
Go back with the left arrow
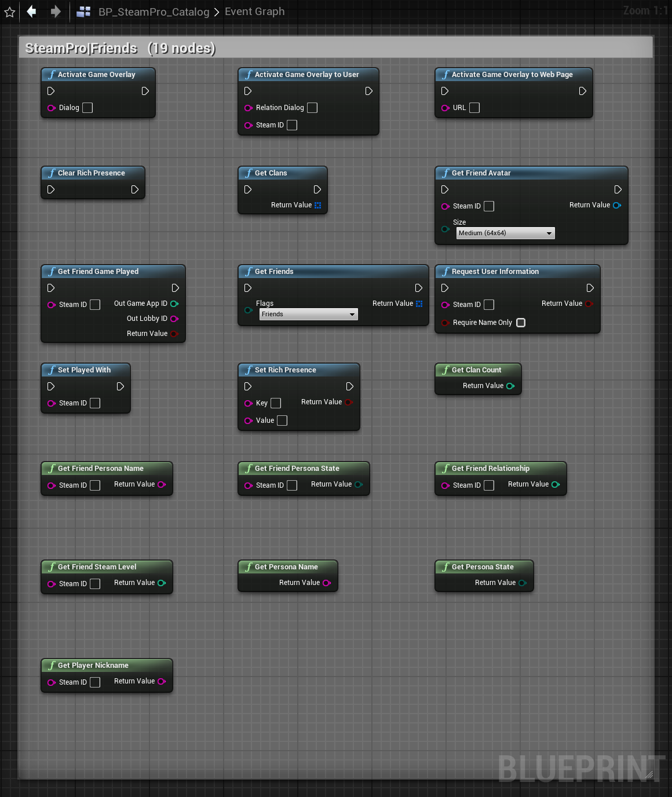click(32, 11)
